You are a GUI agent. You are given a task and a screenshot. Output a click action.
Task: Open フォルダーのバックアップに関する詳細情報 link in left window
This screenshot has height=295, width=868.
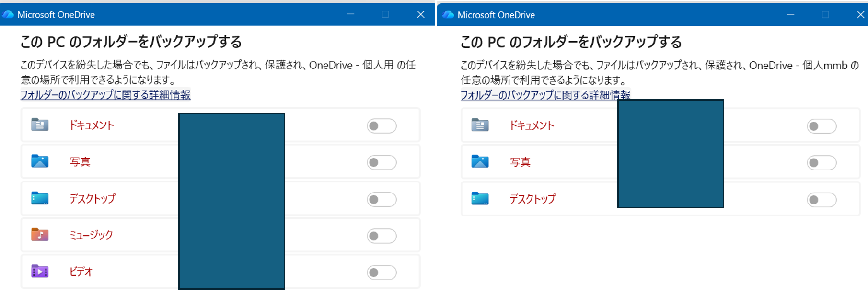105,95
